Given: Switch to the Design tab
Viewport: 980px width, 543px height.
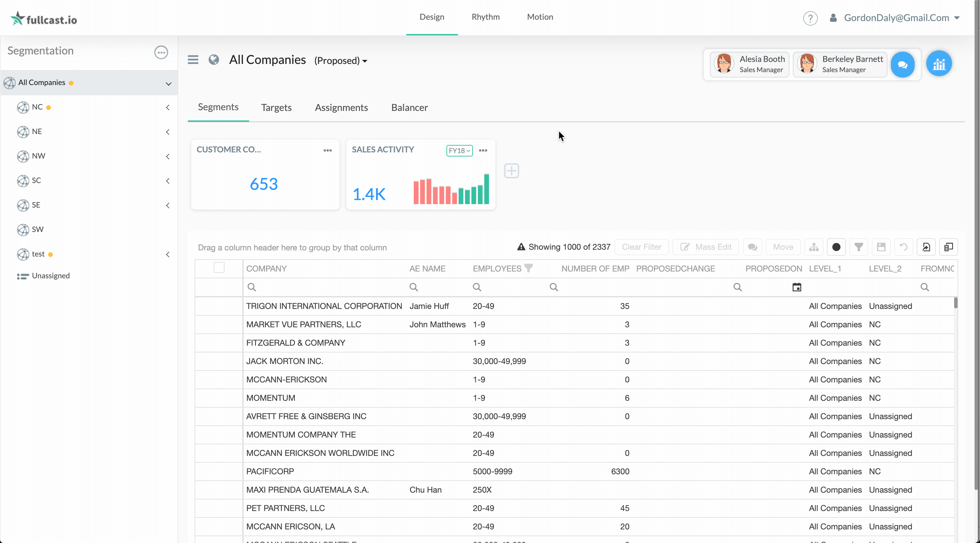Looking at the screenshot, I should tap(432, 17).
